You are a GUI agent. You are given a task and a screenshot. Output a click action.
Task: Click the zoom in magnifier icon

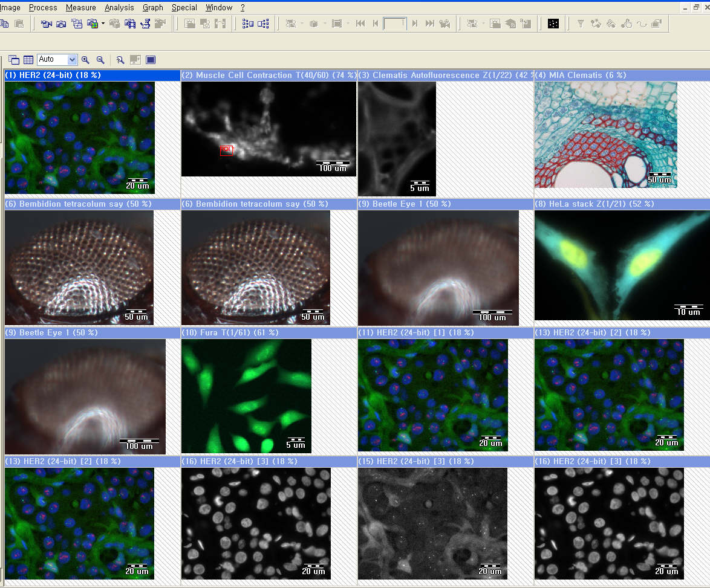pyautogui.click(x=85, y=60)
